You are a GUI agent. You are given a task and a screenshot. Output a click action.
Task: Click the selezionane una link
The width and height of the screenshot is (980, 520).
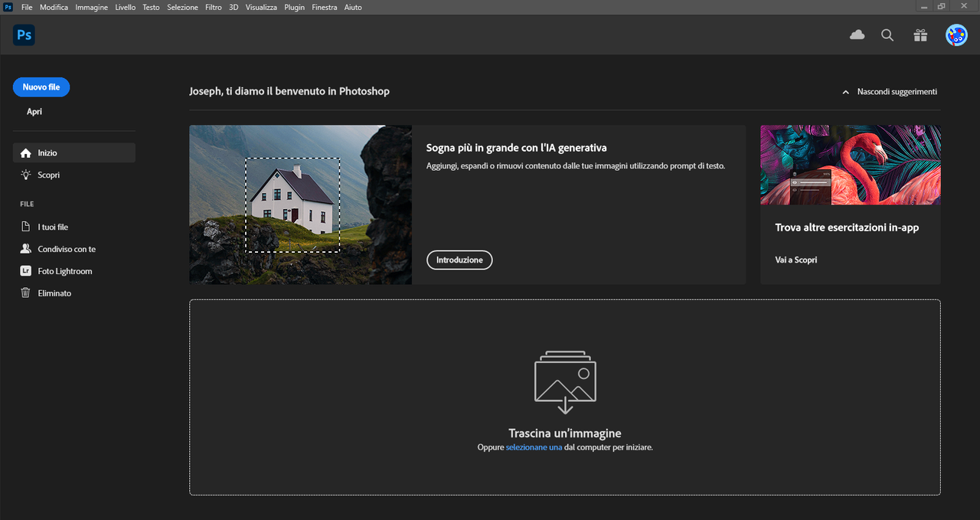pos(534,447)
